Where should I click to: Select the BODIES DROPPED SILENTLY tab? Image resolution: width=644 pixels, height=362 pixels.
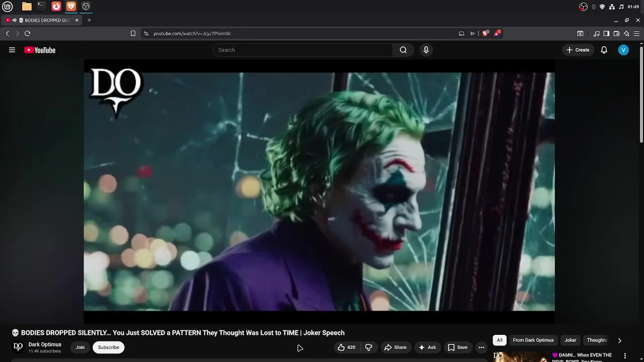(x=42, y=20)
